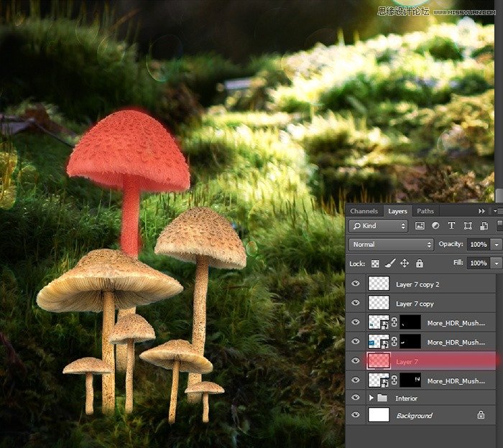The image size is (503, 448).
Task: Switch to the Channels tab
Action: (x=364, y=211)
